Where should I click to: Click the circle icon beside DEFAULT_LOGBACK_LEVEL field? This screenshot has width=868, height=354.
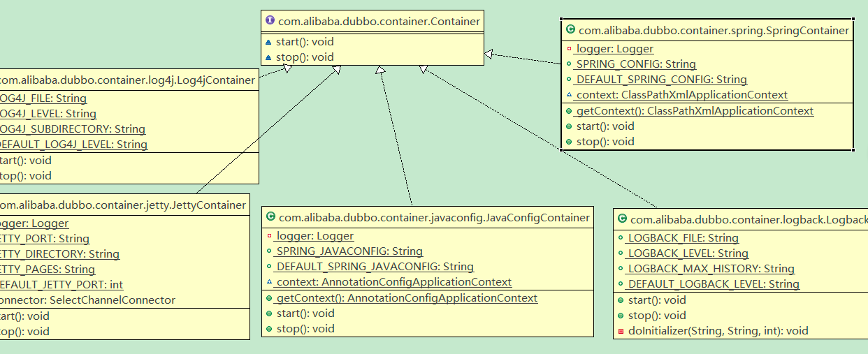[621, 284]
